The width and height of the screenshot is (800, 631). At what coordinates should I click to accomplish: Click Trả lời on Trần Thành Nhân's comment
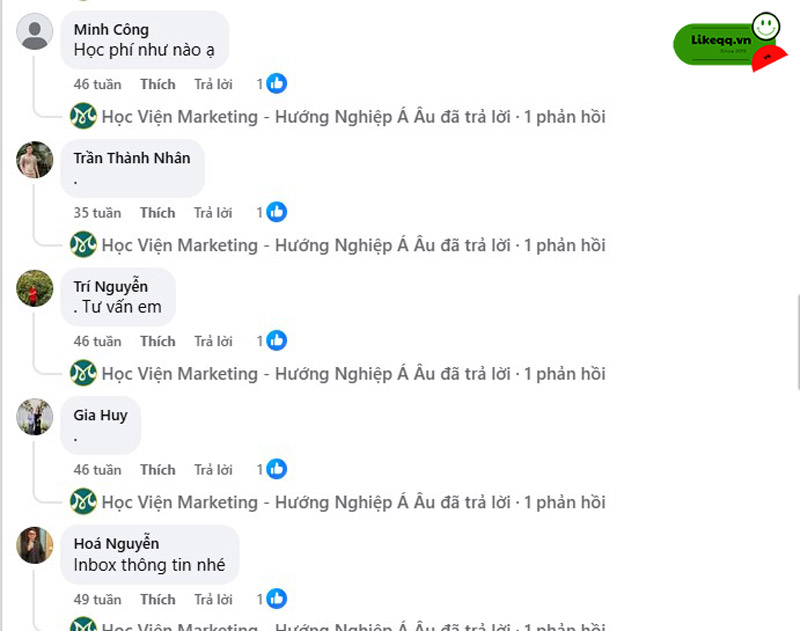coord(213,212)
